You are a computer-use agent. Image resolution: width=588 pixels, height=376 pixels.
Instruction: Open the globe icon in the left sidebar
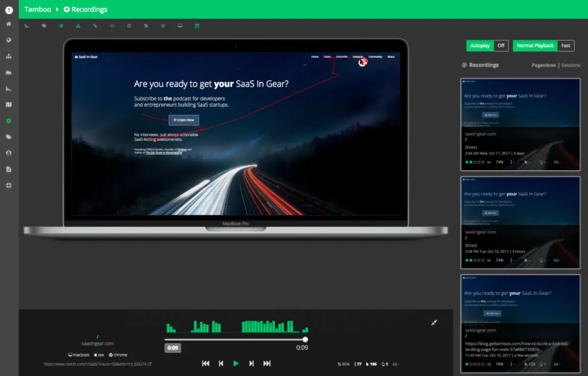(9, 40)
